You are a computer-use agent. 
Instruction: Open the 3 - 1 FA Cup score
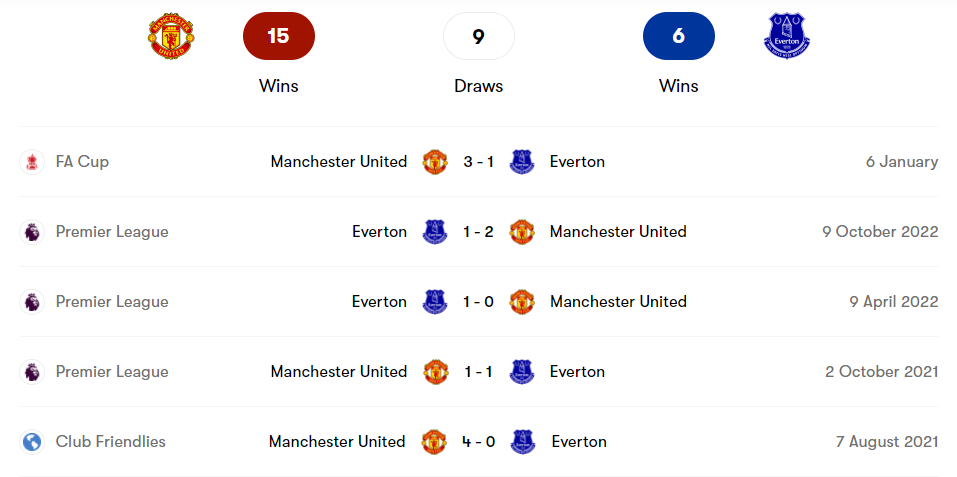tap(478, 162)
